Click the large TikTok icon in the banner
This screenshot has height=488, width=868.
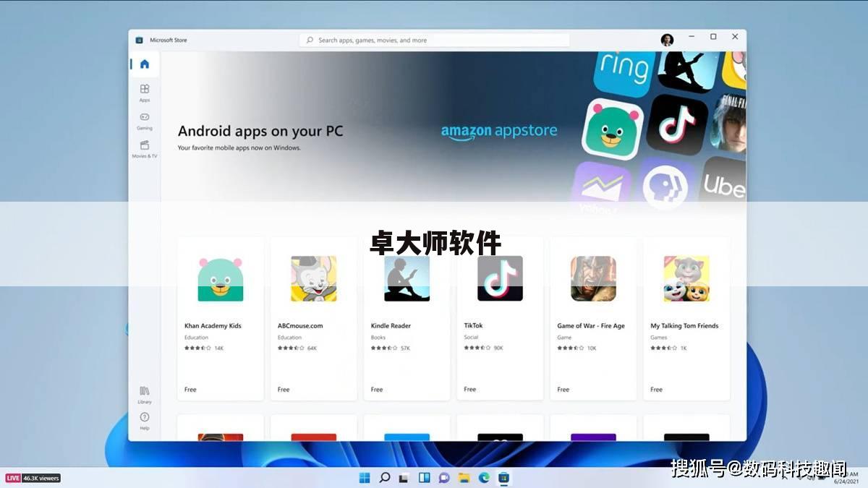click(x=677, y=124)
